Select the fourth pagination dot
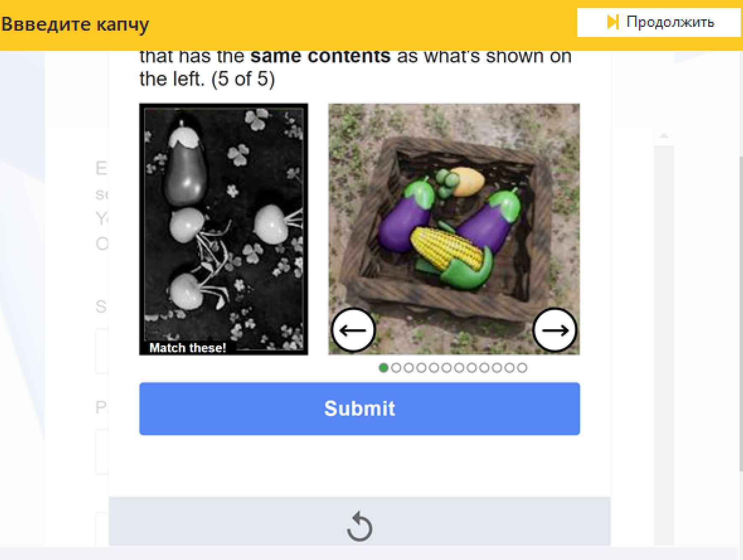Screen dimensions: 743x560 (421, 368)
